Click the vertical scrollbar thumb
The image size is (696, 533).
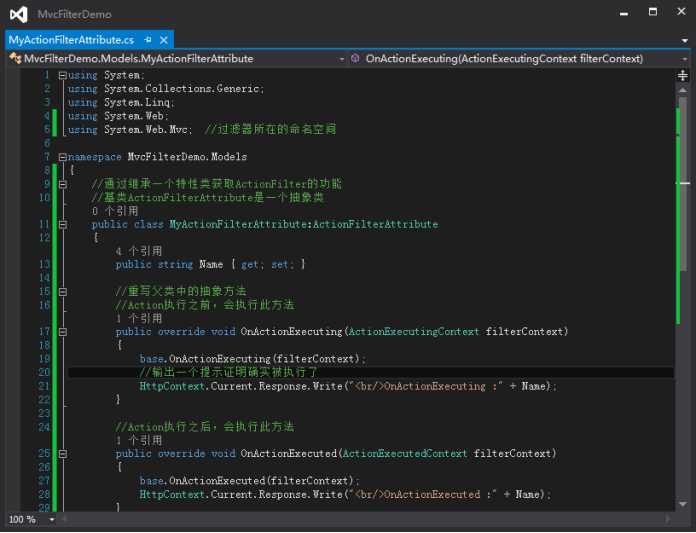(683, 182)
